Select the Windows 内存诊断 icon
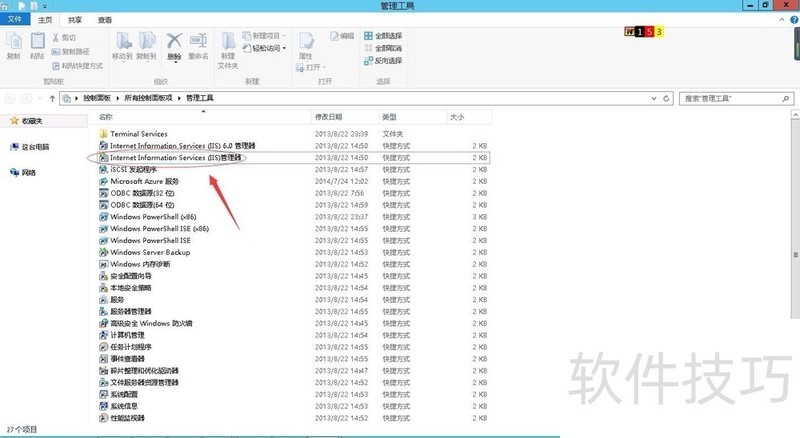The width and height of the screenshot is (800, 438). [103, 264]
